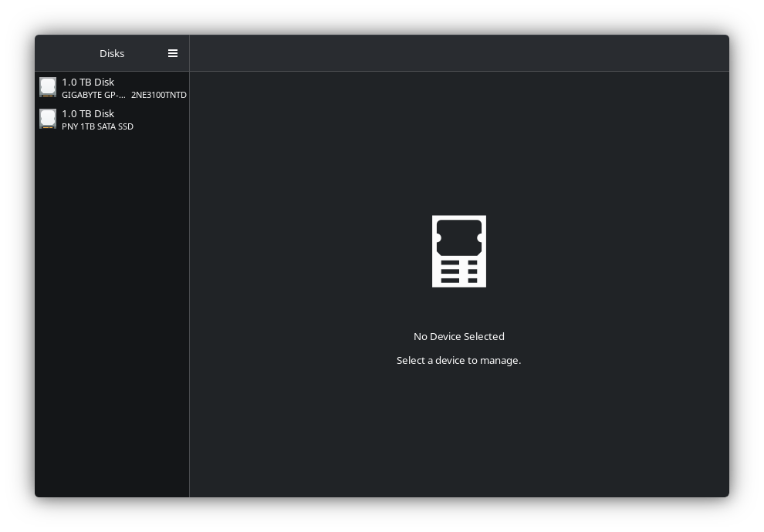Click the empty sidebar area below disks

coord(112,308)
